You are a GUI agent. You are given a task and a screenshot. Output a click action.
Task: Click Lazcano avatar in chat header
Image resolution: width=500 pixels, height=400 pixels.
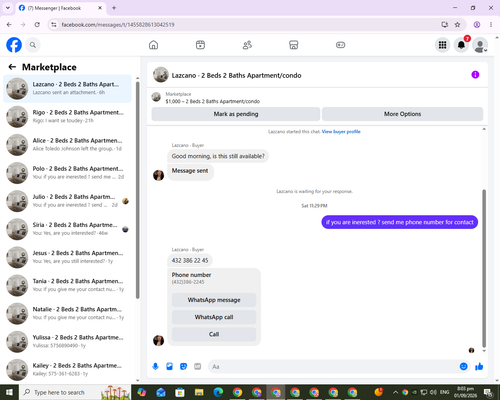161,75
